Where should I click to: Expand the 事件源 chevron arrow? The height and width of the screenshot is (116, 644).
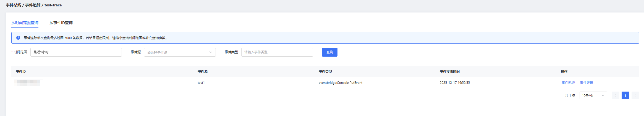[x=211, y=52]
